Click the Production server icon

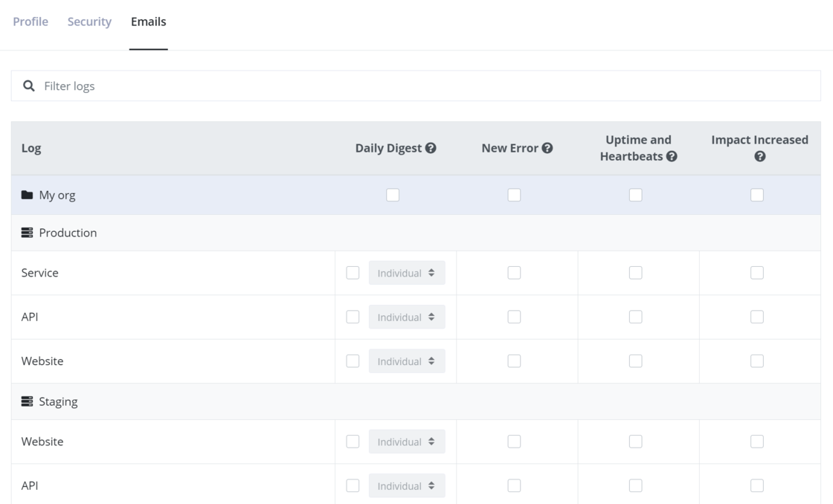pos(27,233)
